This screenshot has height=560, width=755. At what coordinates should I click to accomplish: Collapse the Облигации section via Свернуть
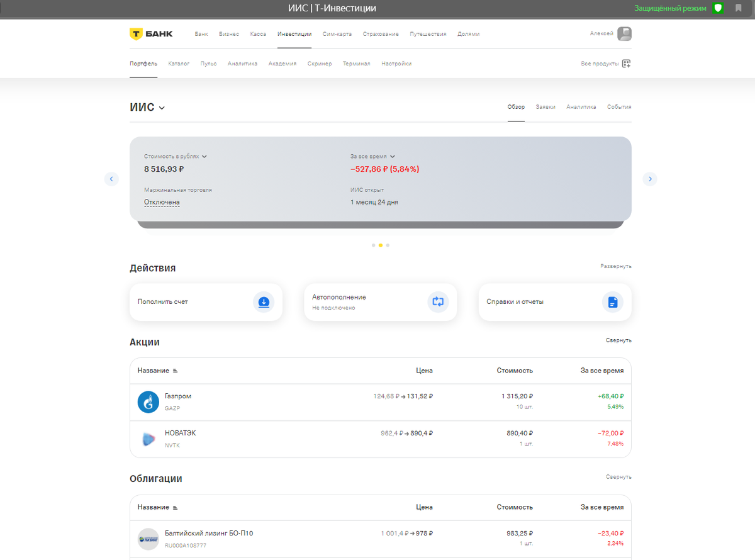click(x=618, y=477)
